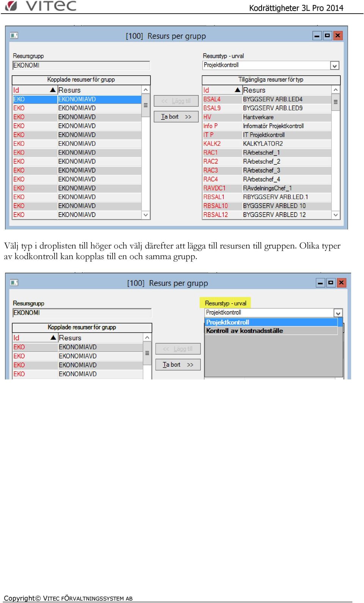364x603 pixels.
Task: Select the RAC3 row
Action: pos(267,170)
